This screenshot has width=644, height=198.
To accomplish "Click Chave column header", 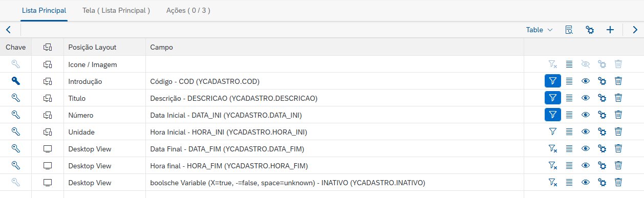I will point(15,47).
